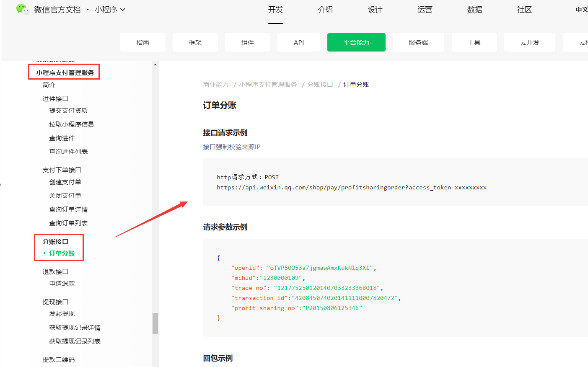Open 拉取小程序信息 page
Viewport: 588px width, 367px height.
click(72, 124)
